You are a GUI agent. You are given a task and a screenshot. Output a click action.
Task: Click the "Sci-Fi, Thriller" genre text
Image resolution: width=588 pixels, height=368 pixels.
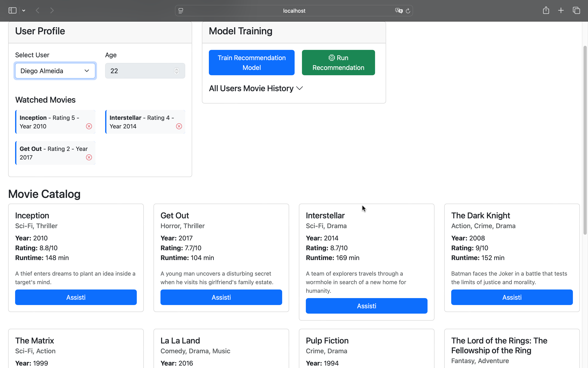pos(36,226)
